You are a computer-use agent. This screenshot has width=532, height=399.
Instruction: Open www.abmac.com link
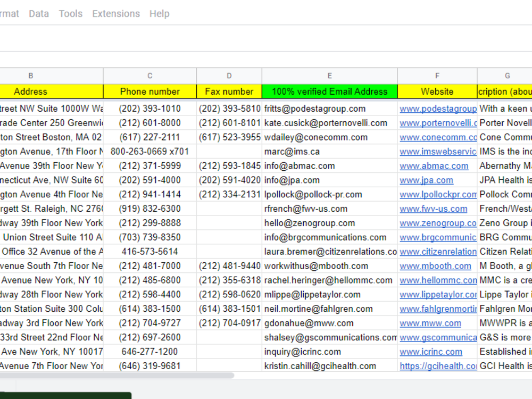(434, 166)
